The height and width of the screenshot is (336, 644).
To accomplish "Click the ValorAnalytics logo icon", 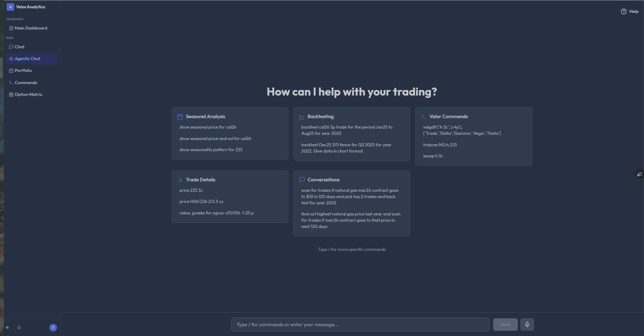I will tap(10, 7).
